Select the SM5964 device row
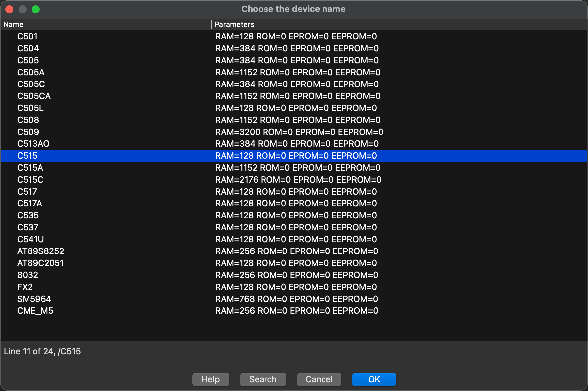588x391 pixels. click(x=34, y=299)
